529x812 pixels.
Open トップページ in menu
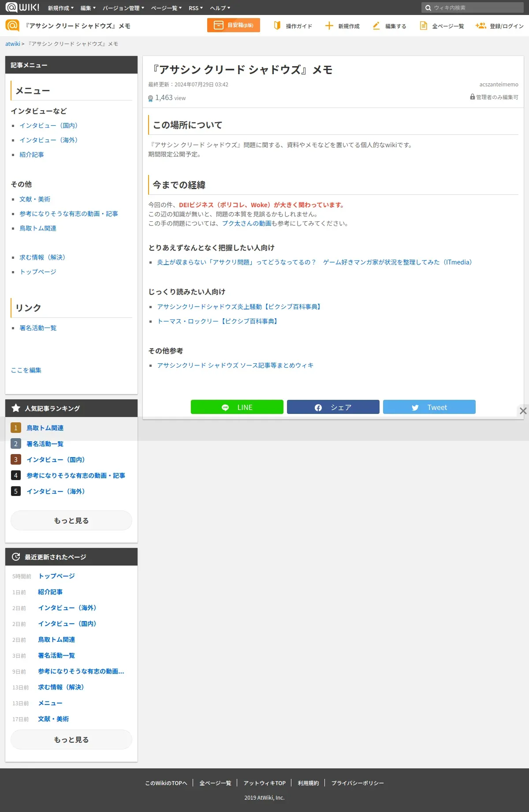coord(38,272)
